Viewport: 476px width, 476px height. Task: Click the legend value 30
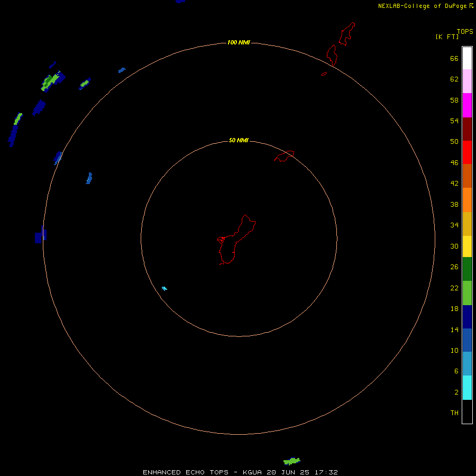pyautogui.click(x=454, y=246)
